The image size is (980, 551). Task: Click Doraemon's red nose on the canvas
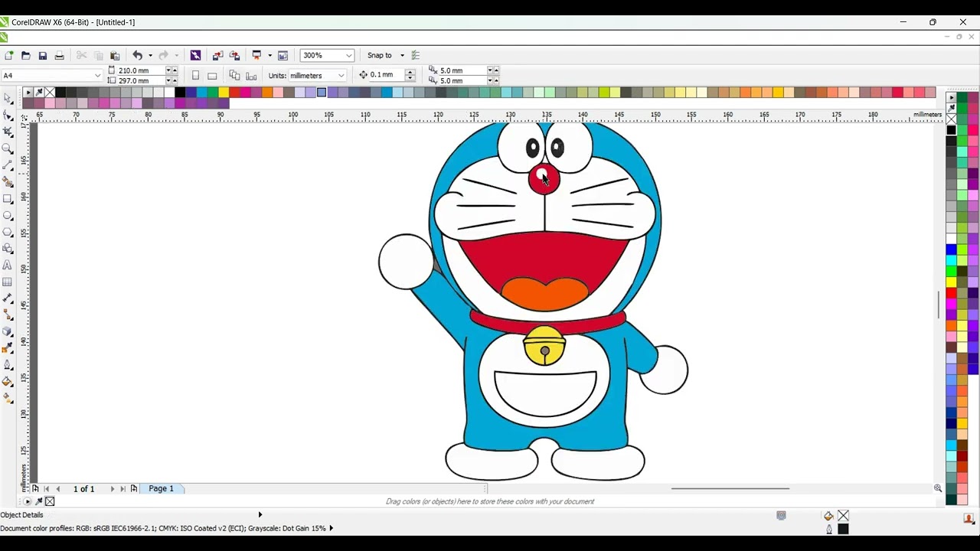click(544, 179)
